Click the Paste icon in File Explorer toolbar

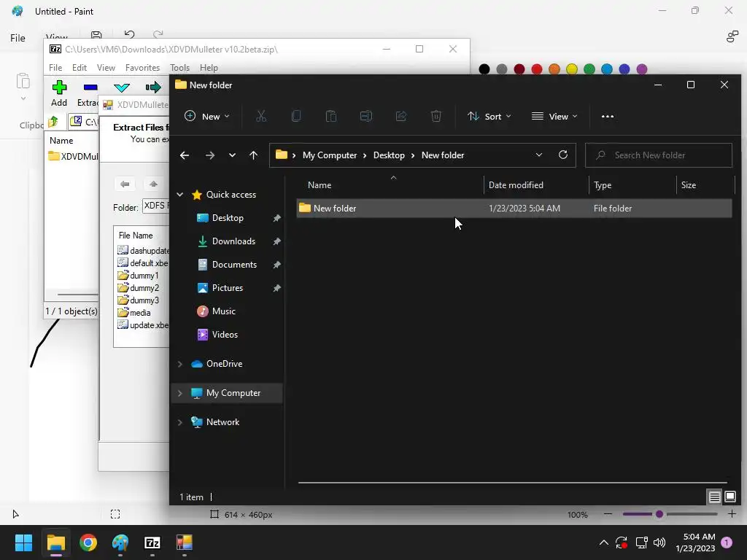(x=331, y=116)
